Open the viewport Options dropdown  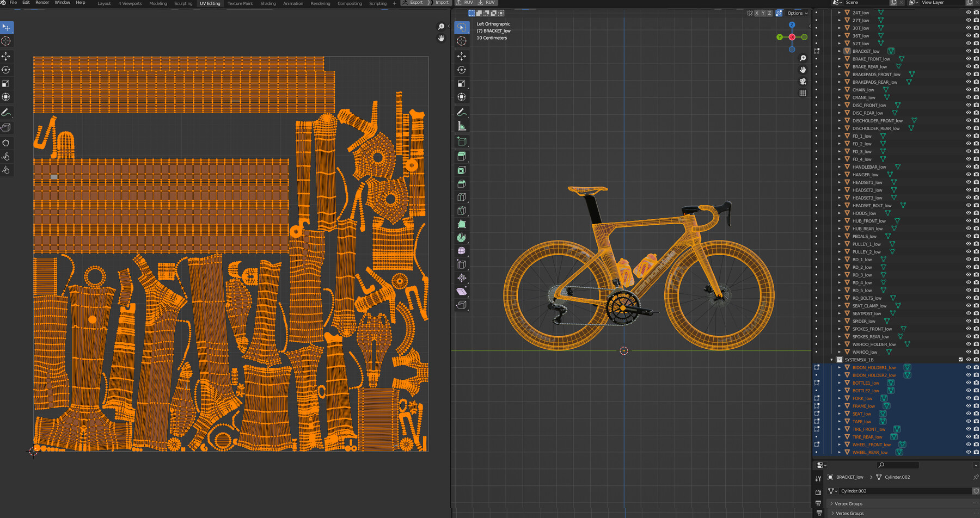(x=798, y=13)
